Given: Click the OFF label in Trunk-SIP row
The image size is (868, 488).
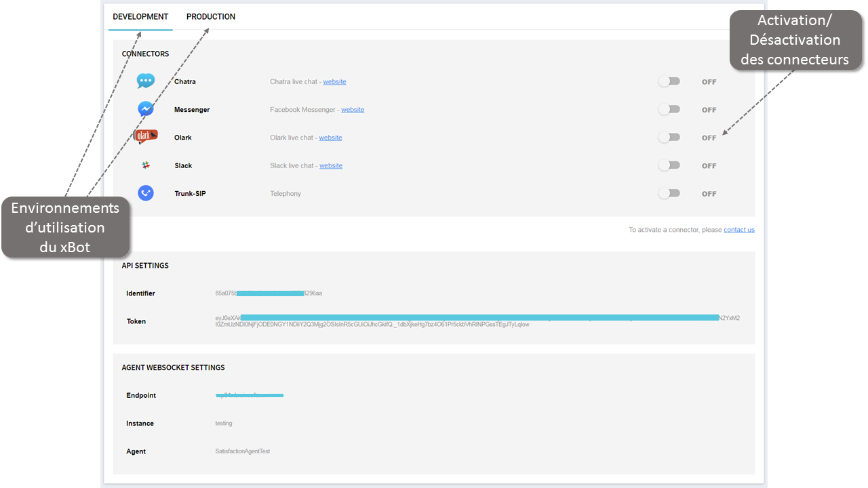Looking at the screenshot, I should coord(709,194).
